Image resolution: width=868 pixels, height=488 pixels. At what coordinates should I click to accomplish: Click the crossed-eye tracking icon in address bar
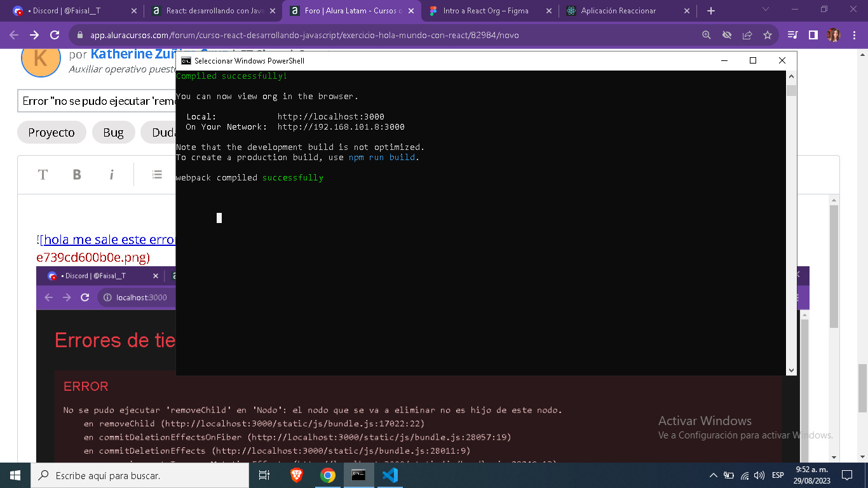(727, 35)
